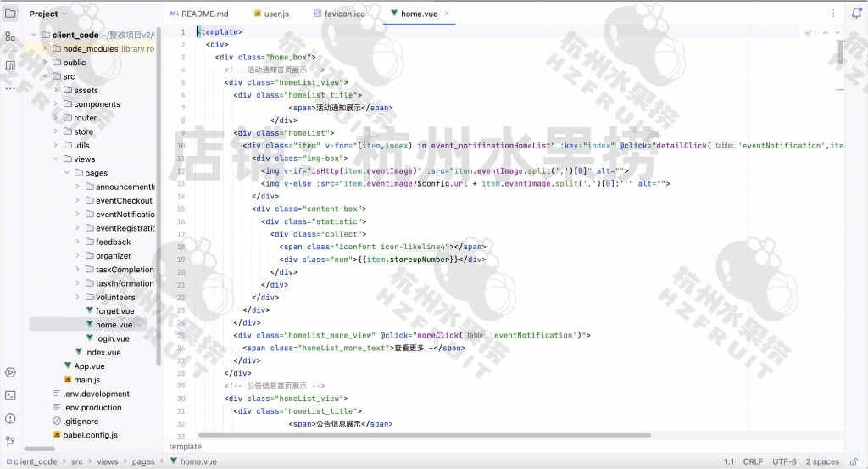Image resolution: width=868 pixels, height=469 pixels.
Task: Open the Project tool window folder icon
Action: point(10,14)
